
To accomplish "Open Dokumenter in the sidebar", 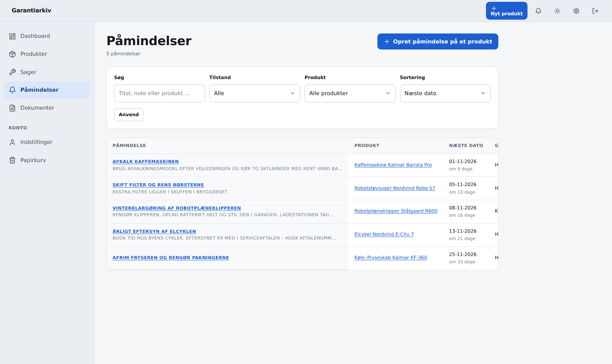I will pos(47,108).
